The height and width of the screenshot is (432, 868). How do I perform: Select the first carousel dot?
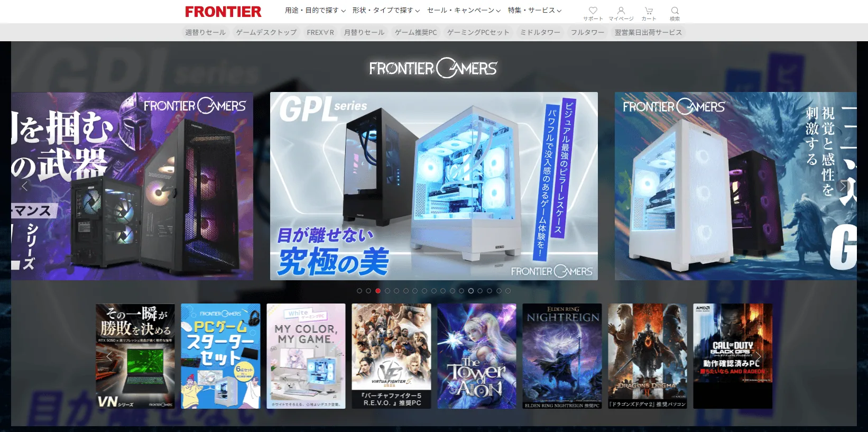point(359,291)
